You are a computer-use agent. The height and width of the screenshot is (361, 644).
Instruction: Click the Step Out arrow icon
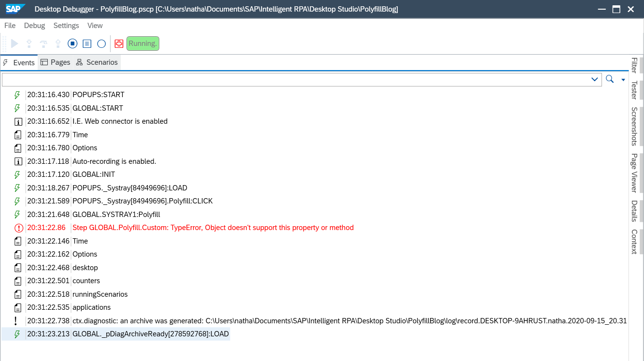58,44
